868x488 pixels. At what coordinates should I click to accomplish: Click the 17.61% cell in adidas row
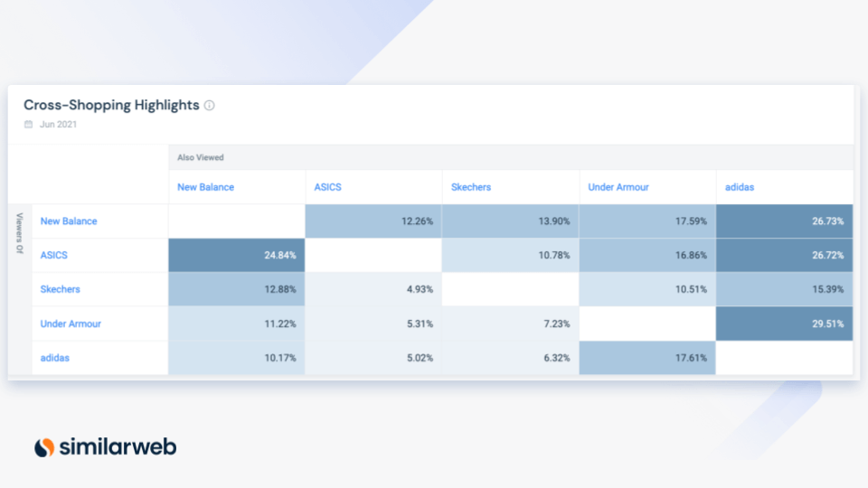coord(647,358)
